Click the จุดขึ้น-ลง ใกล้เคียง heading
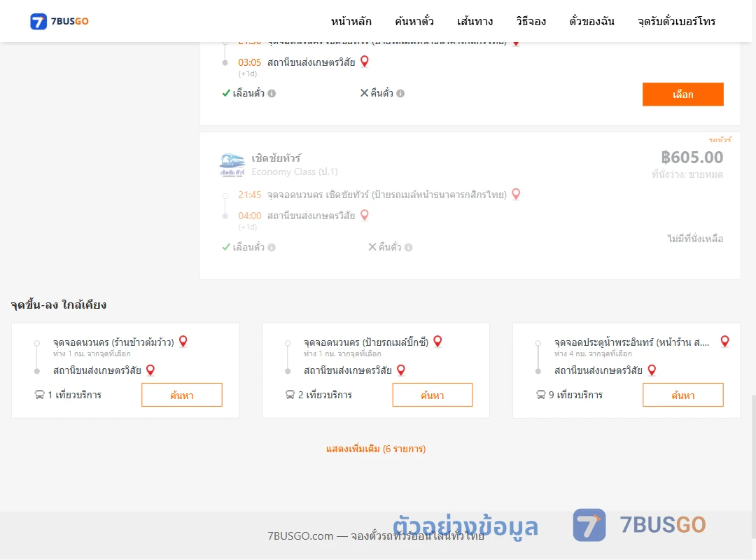 point(58,304)
